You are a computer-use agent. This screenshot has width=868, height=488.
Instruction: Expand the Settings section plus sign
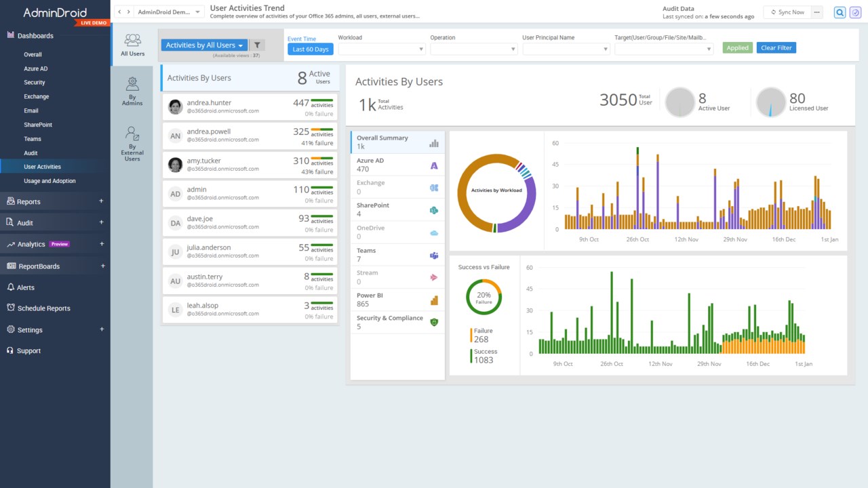(x=102, y=329)
